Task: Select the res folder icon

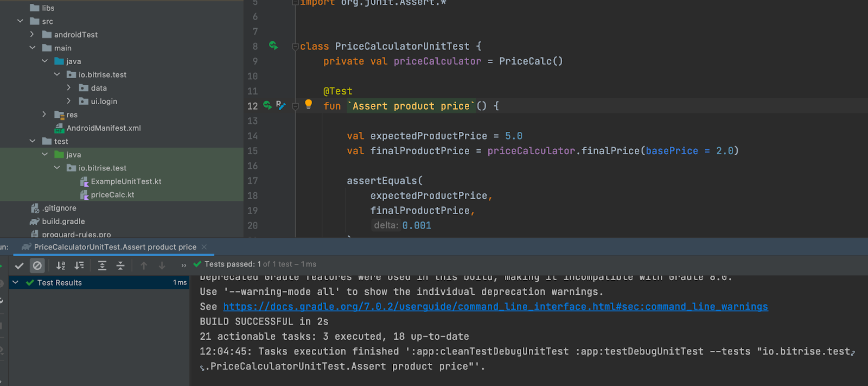Action: click(x=59, y=115)
